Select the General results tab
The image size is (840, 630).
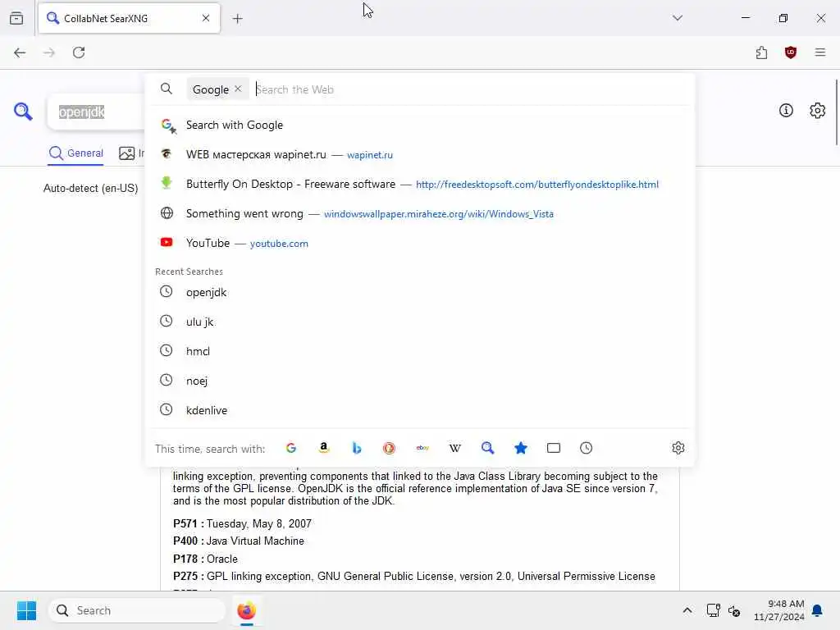coord(75,153)
